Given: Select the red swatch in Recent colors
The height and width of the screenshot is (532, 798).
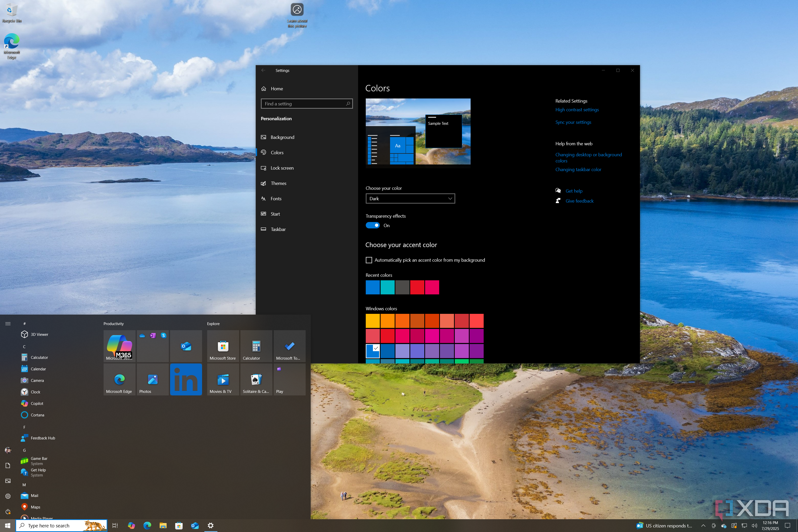Looking at the screenshot, I should [x=417, y=287].
